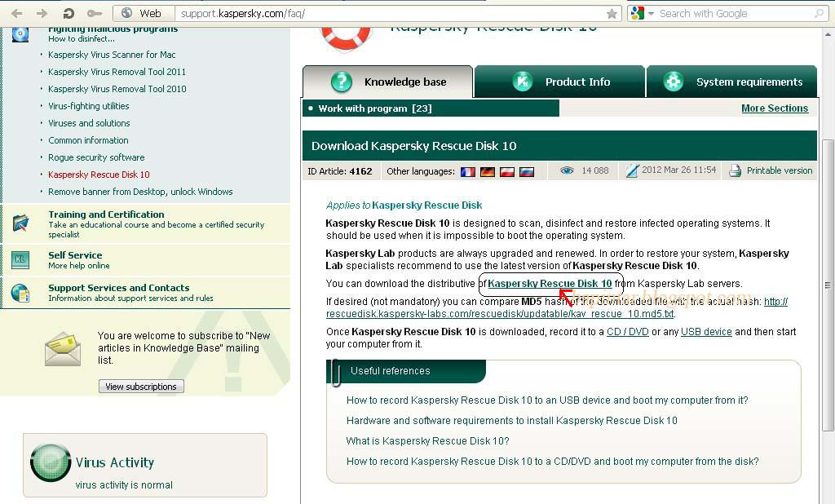Open Self Service heading
Image resolution: width=835 pixels, height=504 pixels.
(x=75, y=254)
